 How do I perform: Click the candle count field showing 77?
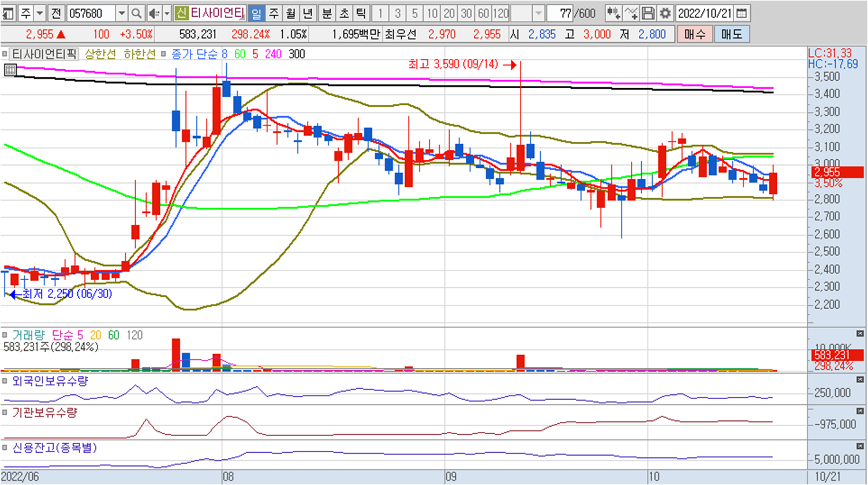coord(560,13)
